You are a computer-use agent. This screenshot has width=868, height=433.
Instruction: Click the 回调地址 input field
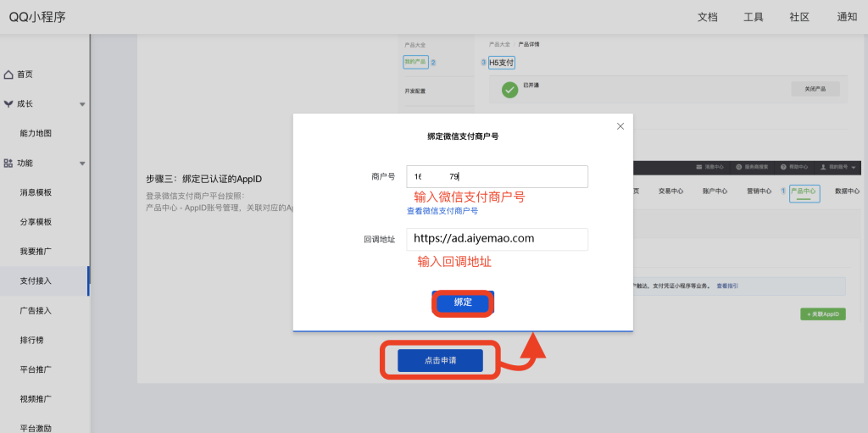pos(497,239)
